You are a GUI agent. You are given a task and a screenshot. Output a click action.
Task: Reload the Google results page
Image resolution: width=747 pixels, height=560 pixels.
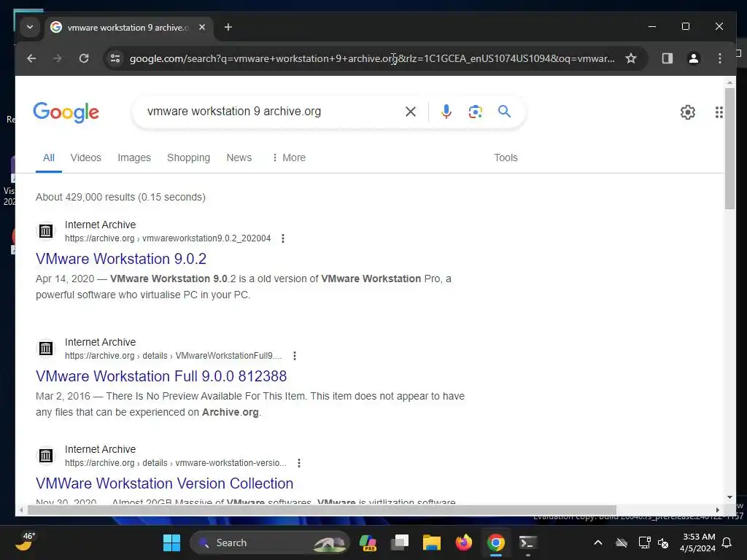(84, 58)
